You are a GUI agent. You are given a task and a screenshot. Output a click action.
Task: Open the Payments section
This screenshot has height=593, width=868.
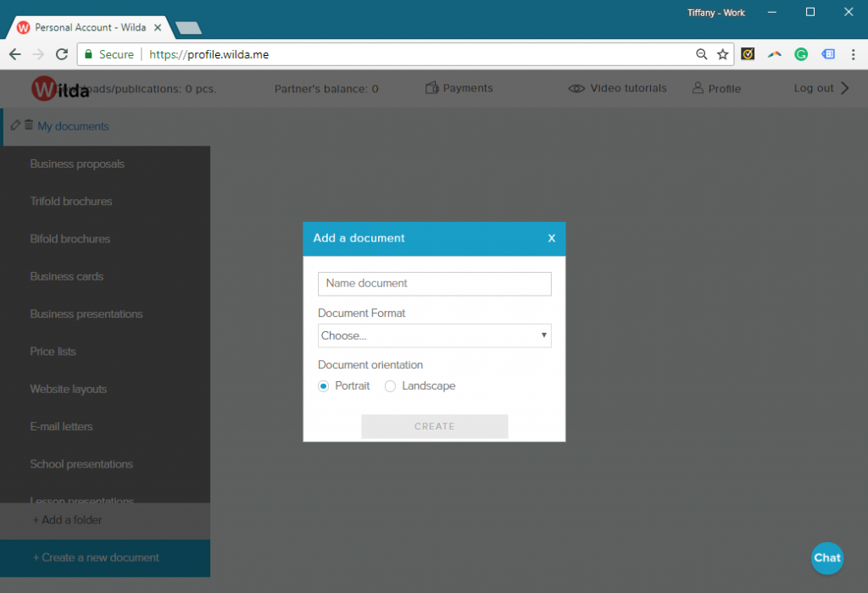coord(459,87)
